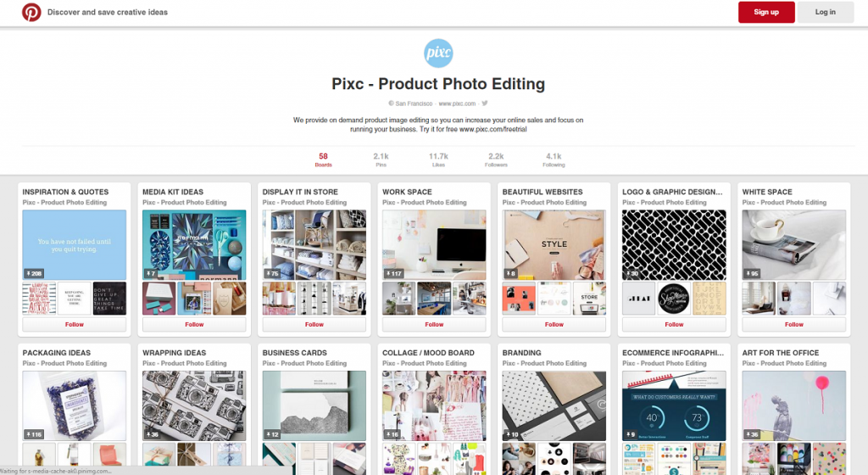Open the Logo & Graphic Design pattern cover
The height and width of the screenshot is (475, 868).
coord(674,244)
